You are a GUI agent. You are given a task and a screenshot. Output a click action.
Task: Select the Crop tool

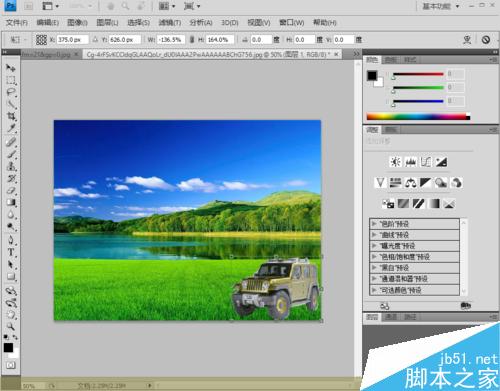tap(11, 116)
